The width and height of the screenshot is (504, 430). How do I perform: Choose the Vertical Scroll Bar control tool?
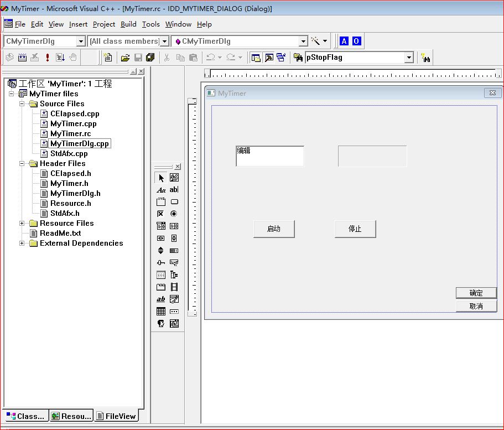pos(174,239)
